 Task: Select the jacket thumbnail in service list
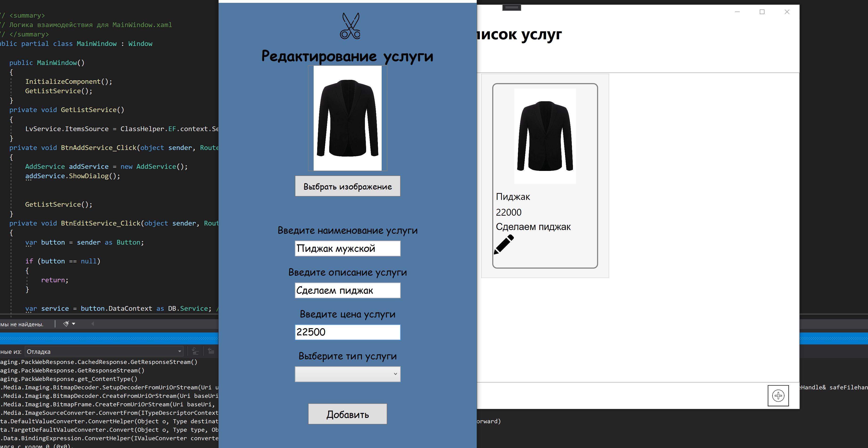click(x=545, y=136)
